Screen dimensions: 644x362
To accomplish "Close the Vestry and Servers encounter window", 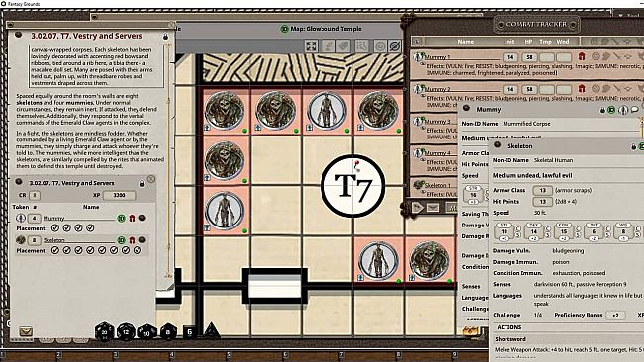I will tap(151, 179).
